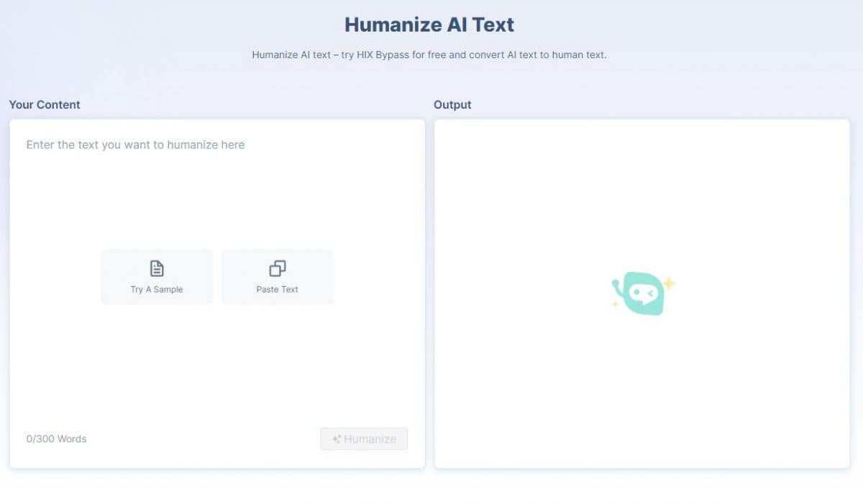Click the placeholder text in the input box
863x504 pixels.
(x=135, y=145)
